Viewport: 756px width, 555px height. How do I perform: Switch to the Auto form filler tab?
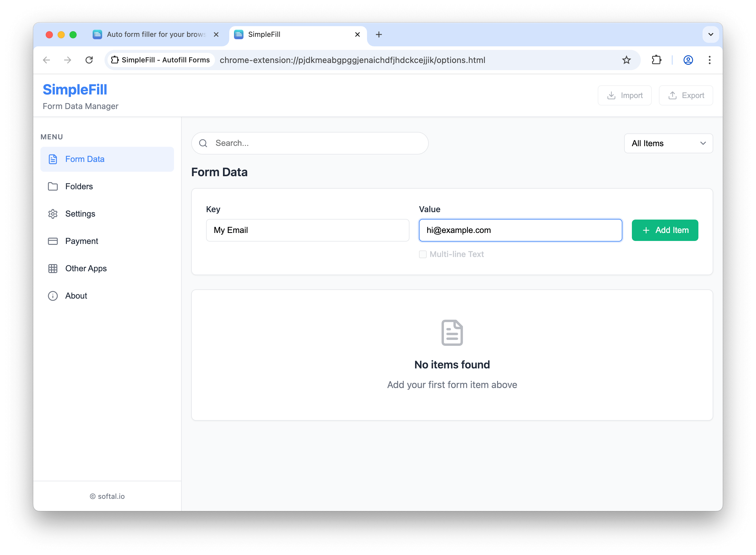[156, 34]
